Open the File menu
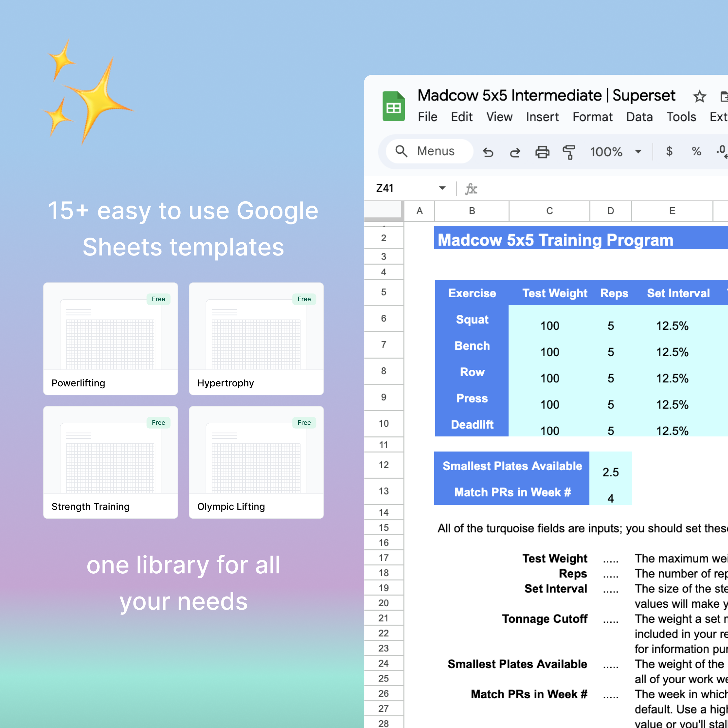This screenshot has width=728, height=728. [427, 117]
